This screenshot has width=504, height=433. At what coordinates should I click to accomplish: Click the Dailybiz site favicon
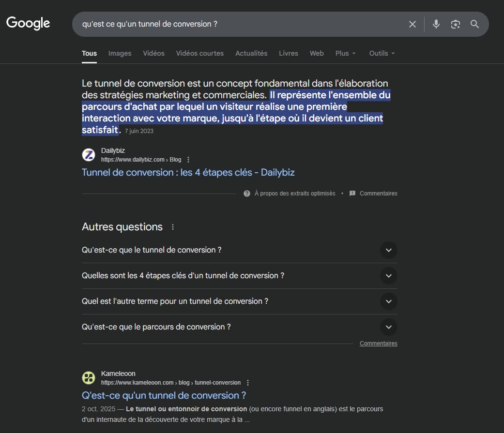coord(89,155)
